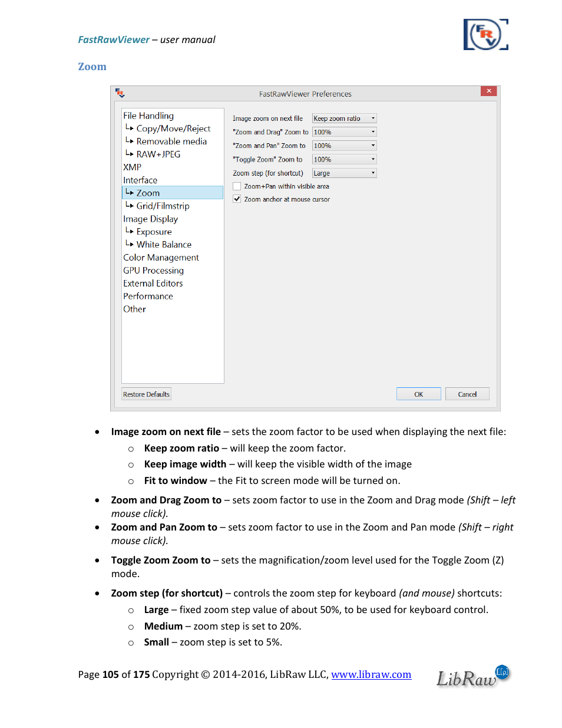Click the LibRaw logo in the page footer
The height and width of the screenshot is (728, 562).
coord(472,676)
